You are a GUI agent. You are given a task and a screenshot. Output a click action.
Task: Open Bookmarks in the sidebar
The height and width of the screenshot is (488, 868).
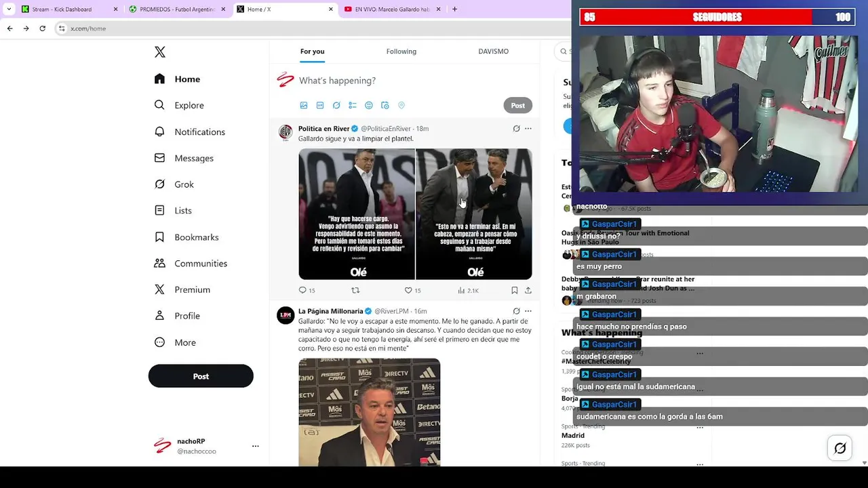pos(186,237)
